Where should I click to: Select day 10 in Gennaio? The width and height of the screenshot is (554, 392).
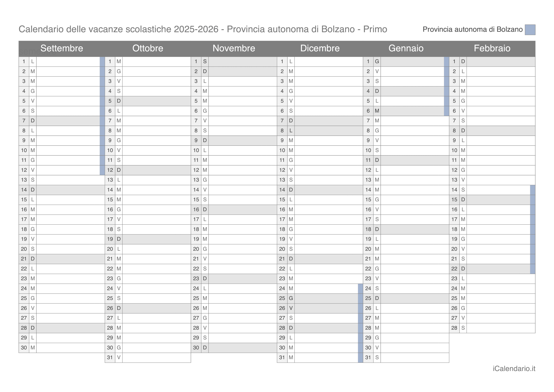(x=368, y=151)
